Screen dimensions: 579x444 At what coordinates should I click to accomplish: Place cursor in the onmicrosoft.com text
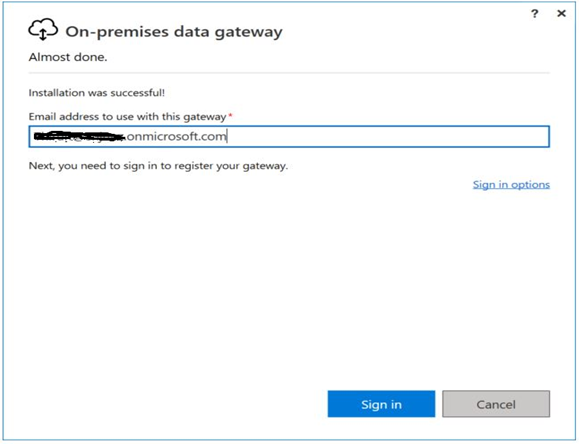click(176, 137)
